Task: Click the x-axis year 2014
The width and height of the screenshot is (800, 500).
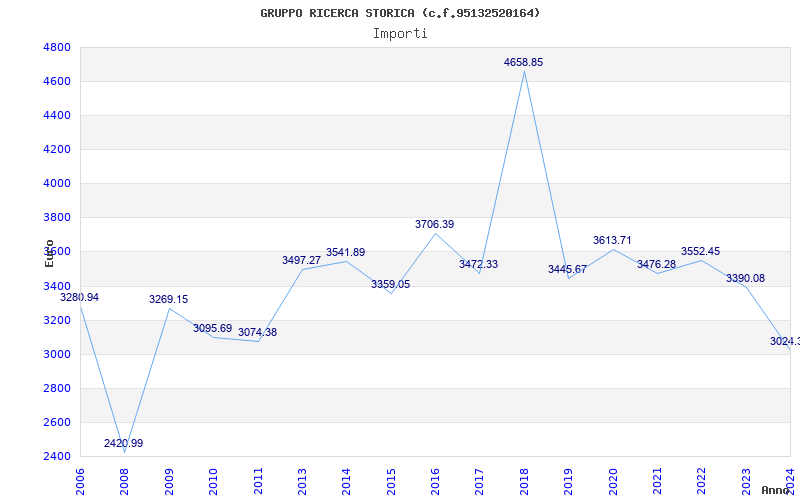Action: point(346,481)
